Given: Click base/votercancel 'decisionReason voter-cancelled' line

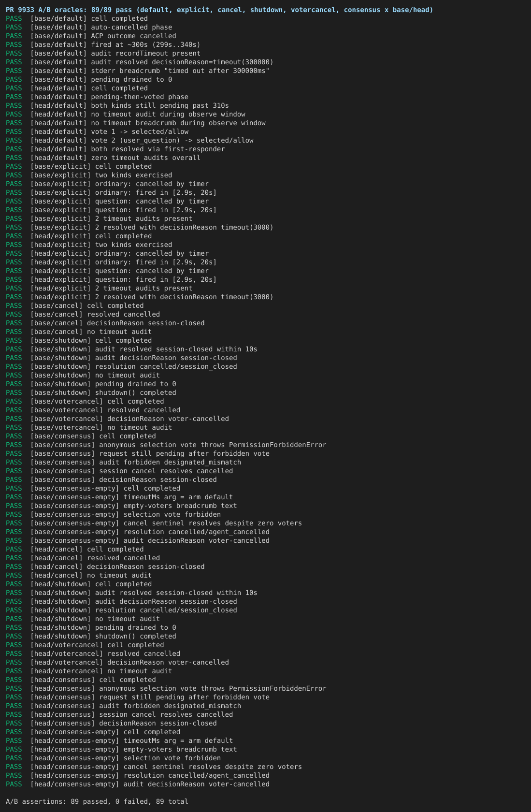Looking at the screenshot, I should point(117,419).
